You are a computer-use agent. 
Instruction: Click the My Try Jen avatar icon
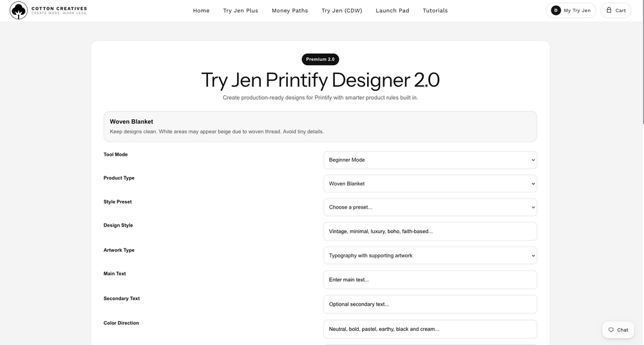(x=556, y=11)
